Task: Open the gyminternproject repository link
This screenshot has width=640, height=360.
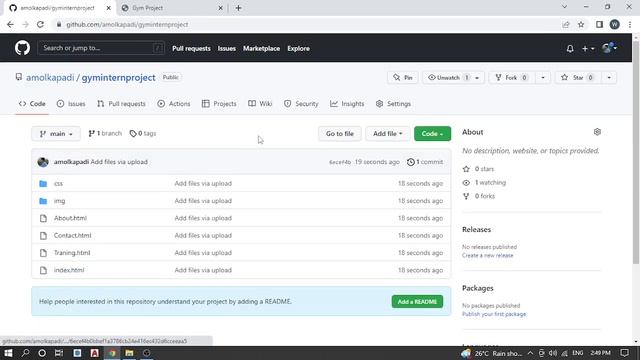Action: [x=118, y=78]
